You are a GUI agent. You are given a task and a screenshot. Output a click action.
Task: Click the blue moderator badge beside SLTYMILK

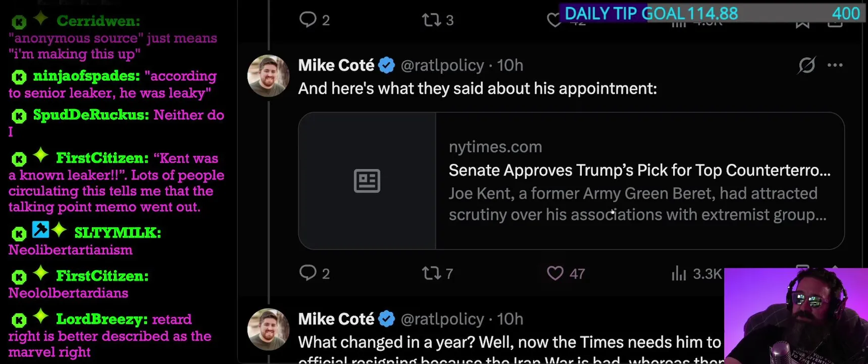point(40,230)
